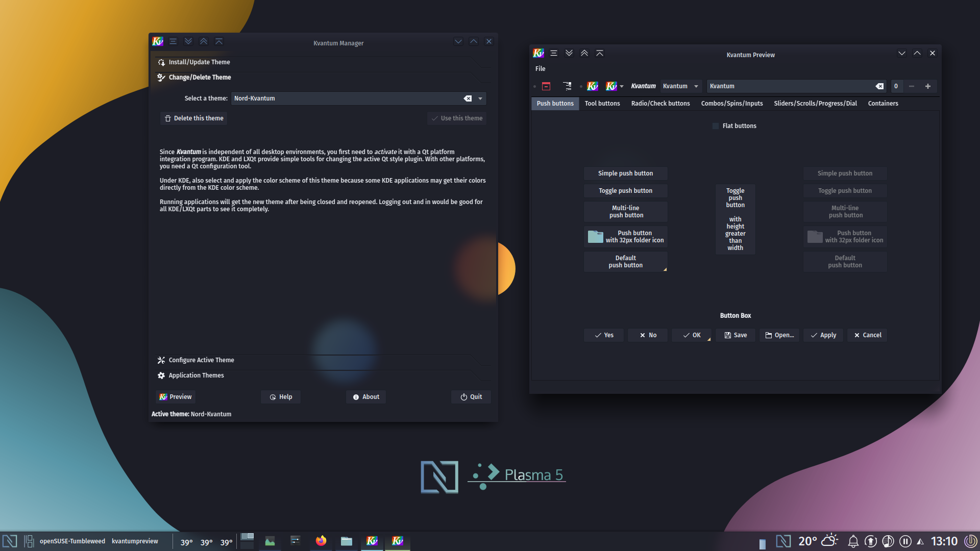Click double-up chevron icon in Kvantum Manager titlebar
The width and height of the screenshot is (980, 551).
pos(204,42)
